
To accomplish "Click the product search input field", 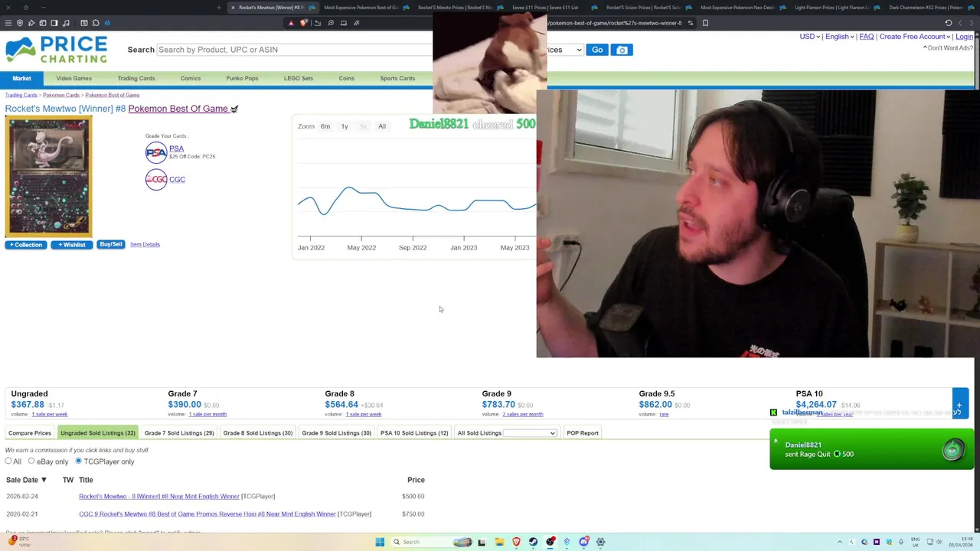I will 294,50.
